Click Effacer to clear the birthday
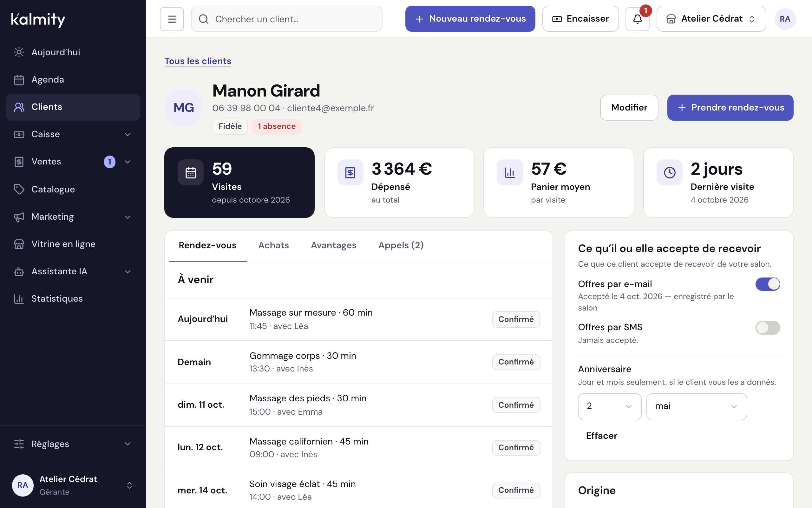The width and height of the screenshot is (812, 508). (602, 436)
